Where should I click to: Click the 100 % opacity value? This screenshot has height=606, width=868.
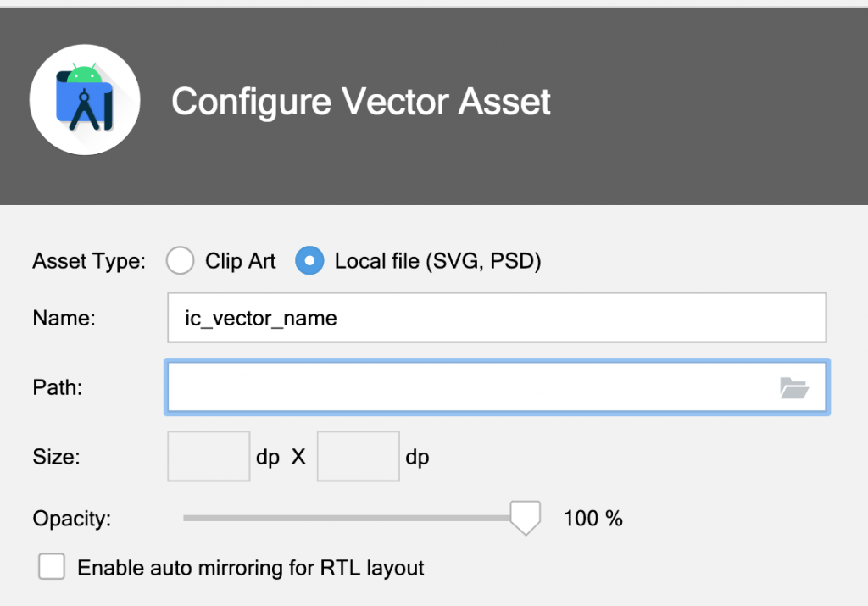tap(593, 518)
